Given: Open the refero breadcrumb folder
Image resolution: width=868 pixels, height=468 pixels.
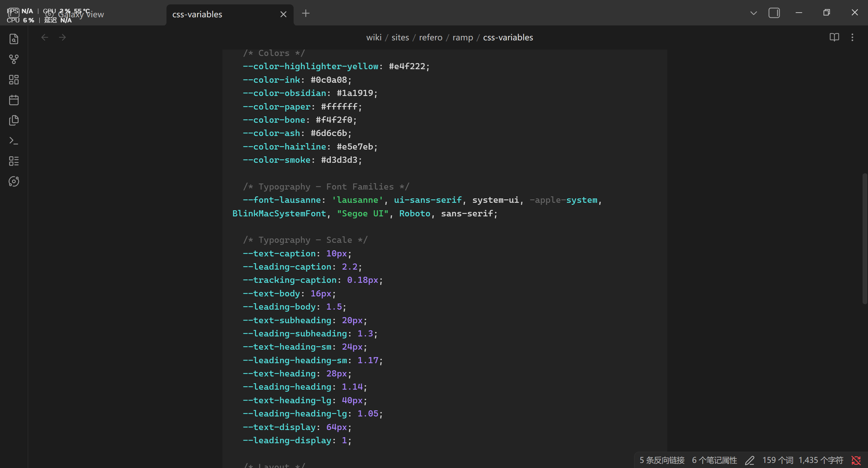Looking at the screenshot, I should 431,37.
